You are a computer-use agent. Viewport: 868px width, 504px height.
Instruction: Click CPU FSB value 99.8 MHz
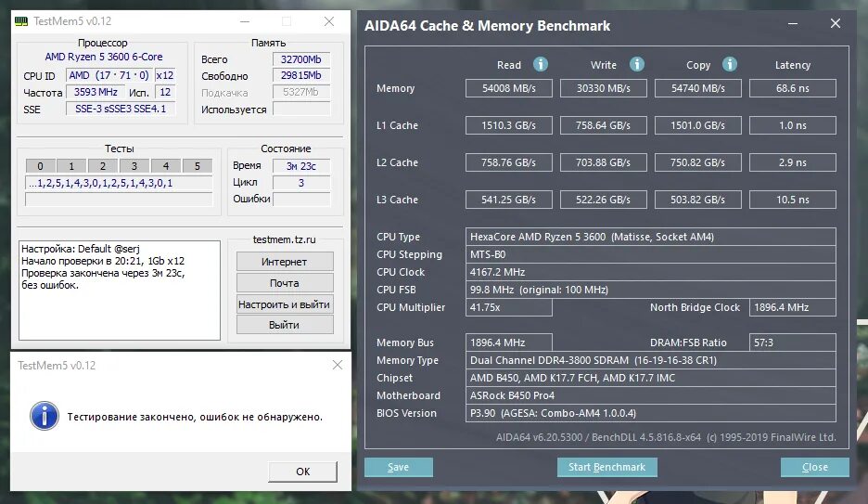tap(650, 290)
